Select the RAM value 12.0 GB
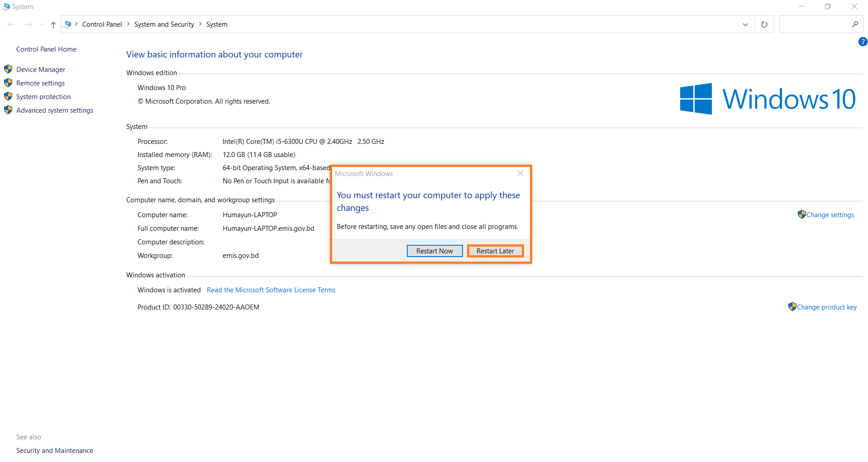This screenshot has width=868, height=462. [x=259, y=155]
